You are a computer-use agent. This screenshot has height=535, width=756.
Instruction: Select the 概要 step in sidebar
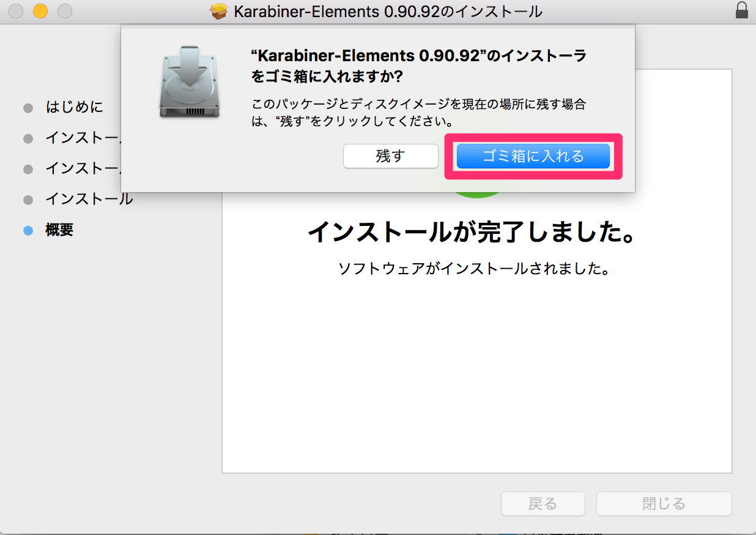tap(59, 230)
